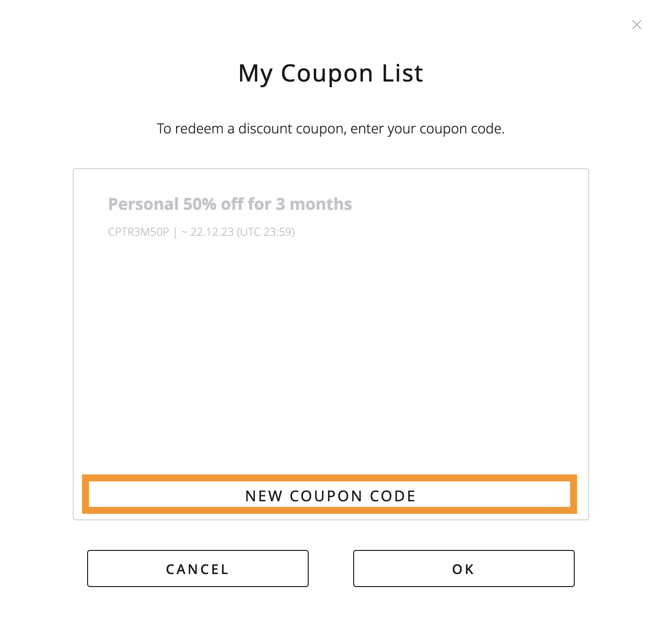
Task: Choose the 3 months discount coupon entry
Action: pos(230,204)
